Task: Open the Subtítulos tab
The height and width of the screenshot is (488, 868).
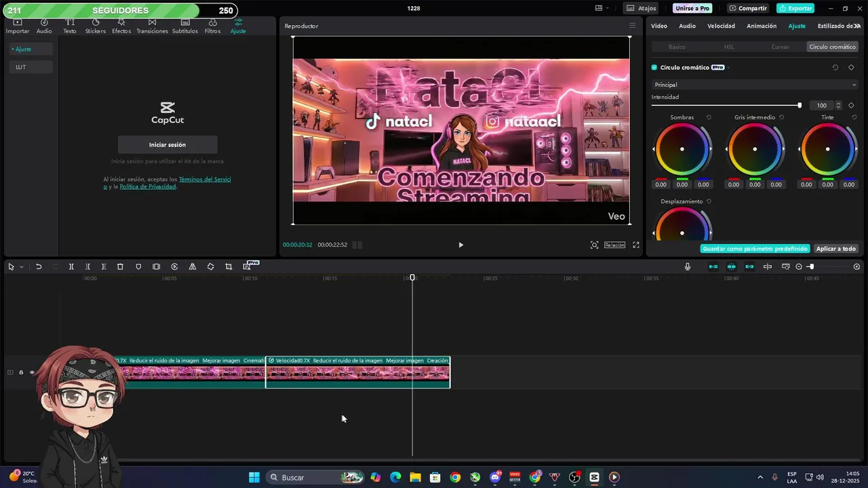Action: 185,26
